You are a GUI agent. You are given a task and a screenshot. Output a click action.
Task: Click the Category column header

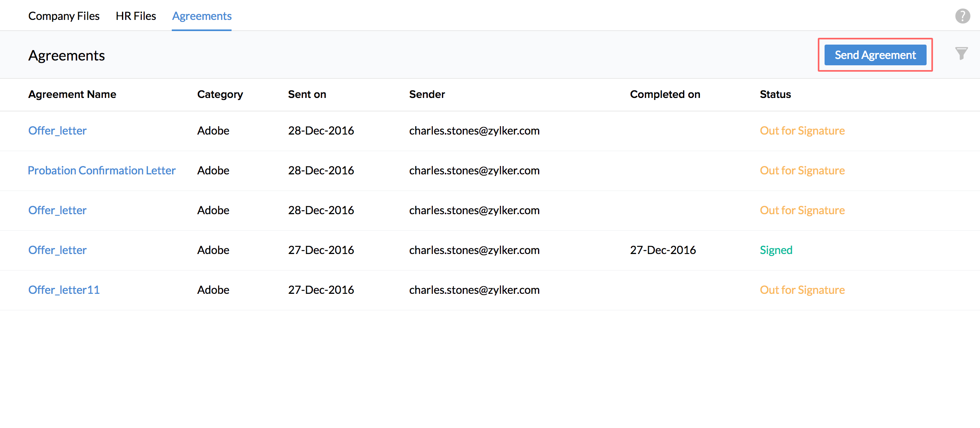pyautogui.click(x=220, y=94)
